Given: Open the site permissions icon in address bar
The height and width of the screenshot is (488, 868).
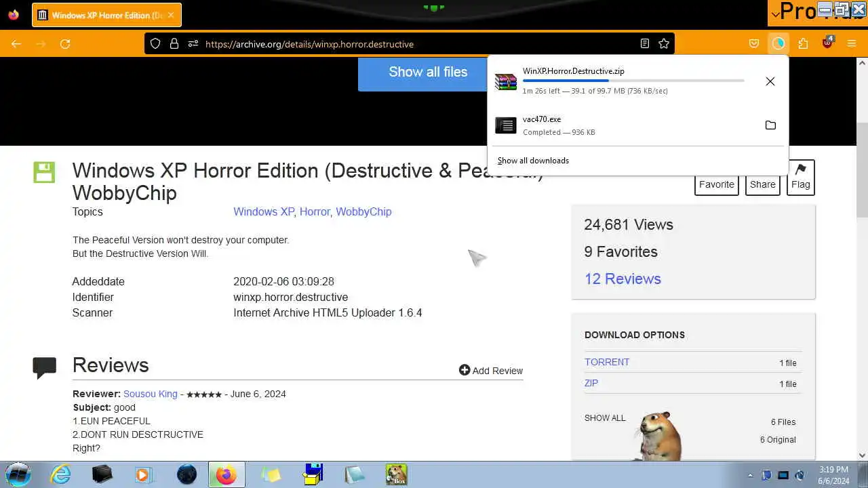Looking at the screenshot, I should (193, 44).
